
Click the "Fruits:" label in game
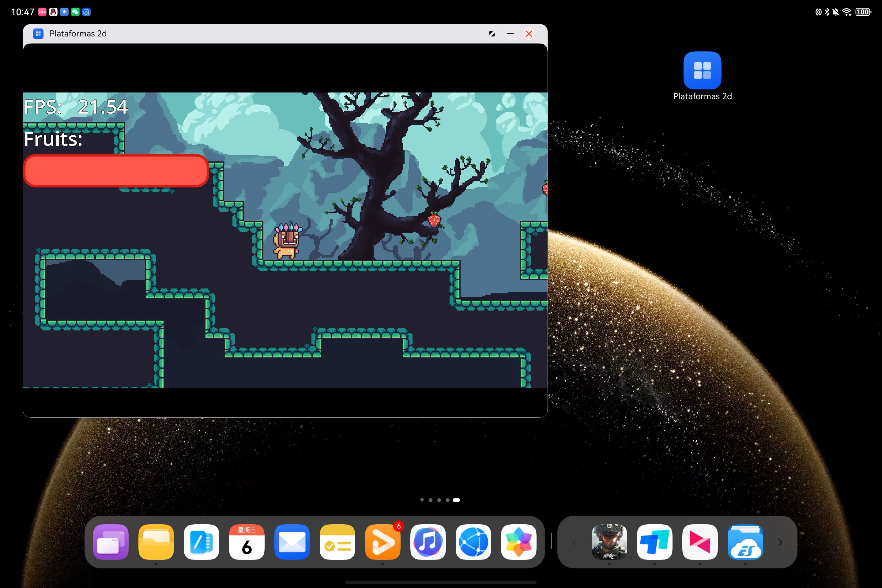(53, 139)
